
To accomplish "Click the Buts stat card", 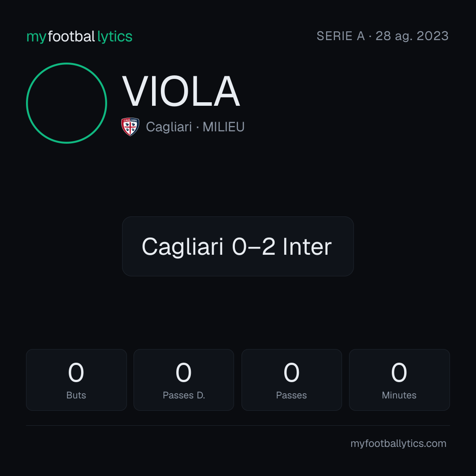I will (76, 380).
